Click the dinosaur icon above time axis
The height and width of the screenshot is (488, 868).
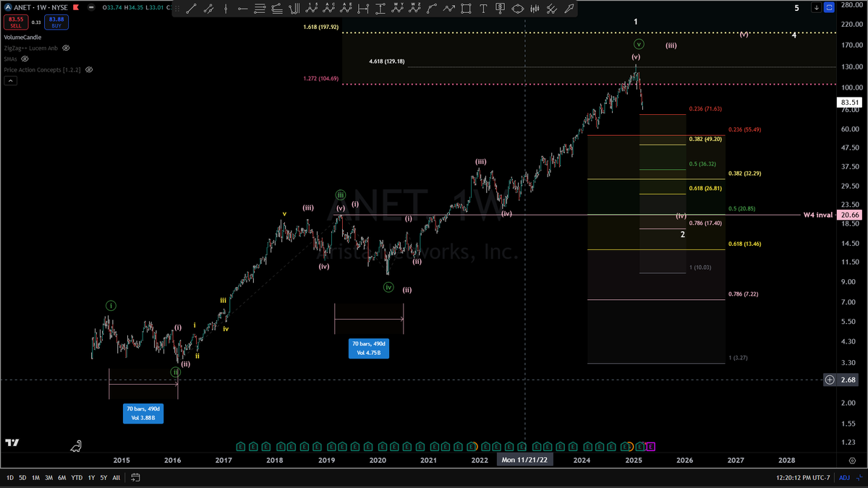click(x=76, y=446)
